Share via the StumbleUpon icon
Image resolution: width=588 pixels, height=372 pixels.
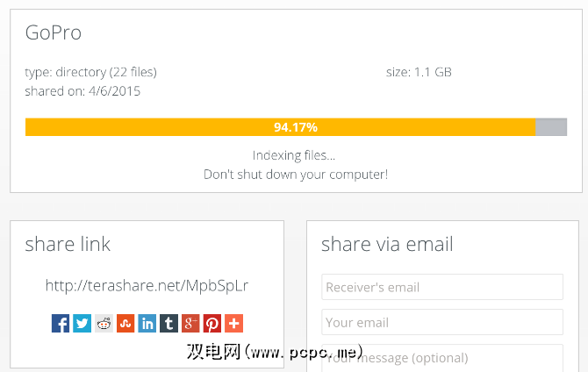[125, 323]
